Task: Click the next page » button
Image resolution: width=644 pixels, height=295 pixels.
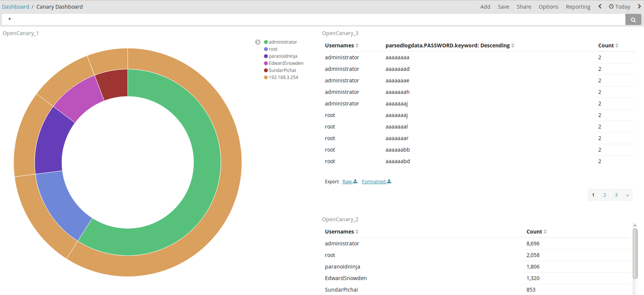Action: click(627, 195)
